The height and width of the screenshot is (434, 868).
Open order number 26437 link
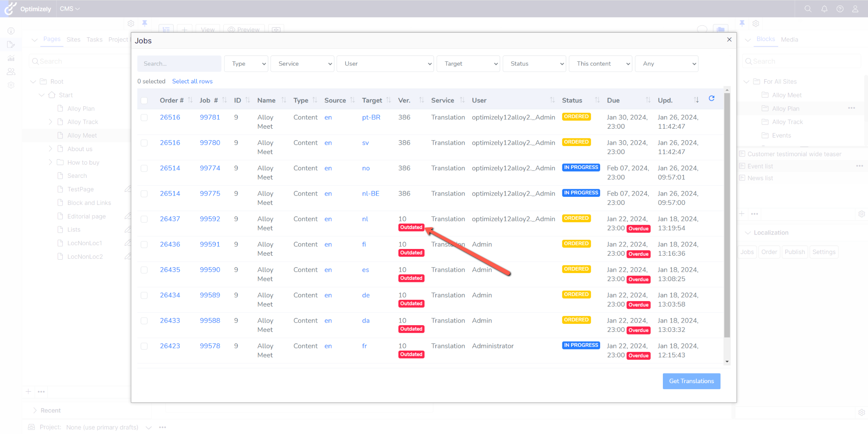[170, 219]
